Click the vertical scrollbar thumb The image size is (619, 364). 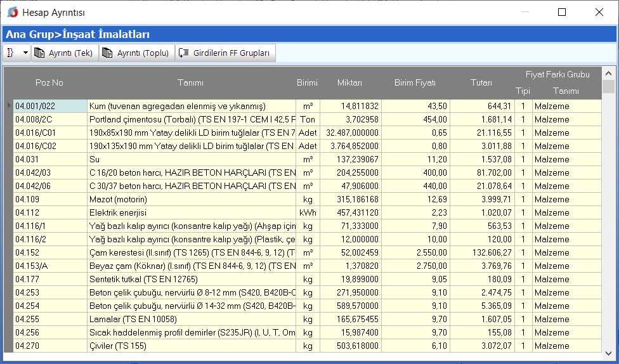pos(608,86)
